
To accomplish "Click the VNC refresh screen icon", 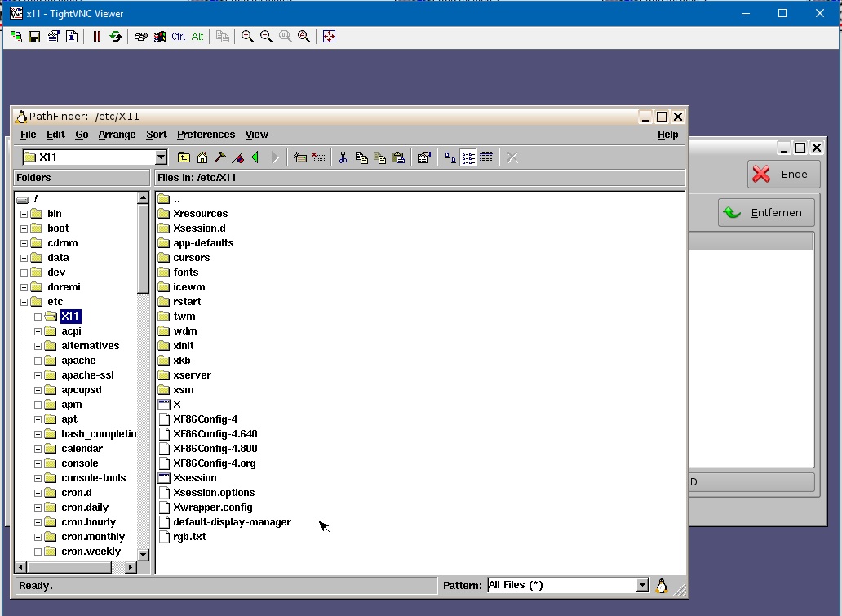I will [116, 37].
